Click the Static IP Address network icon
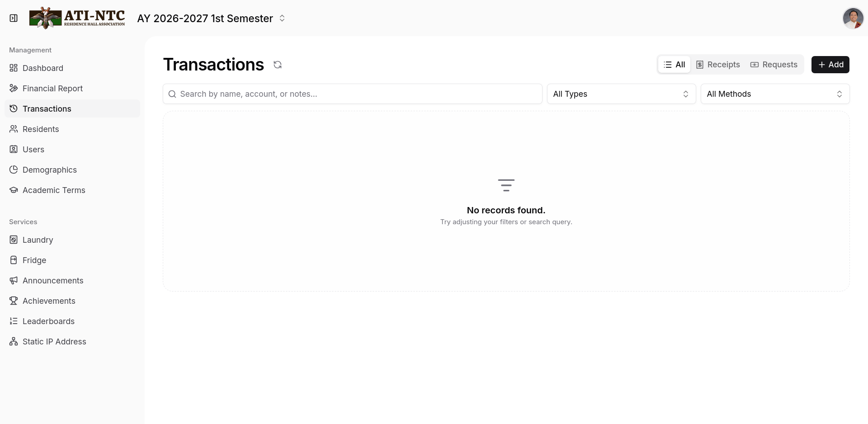868x424 pixels. click(x=14, y=342)
